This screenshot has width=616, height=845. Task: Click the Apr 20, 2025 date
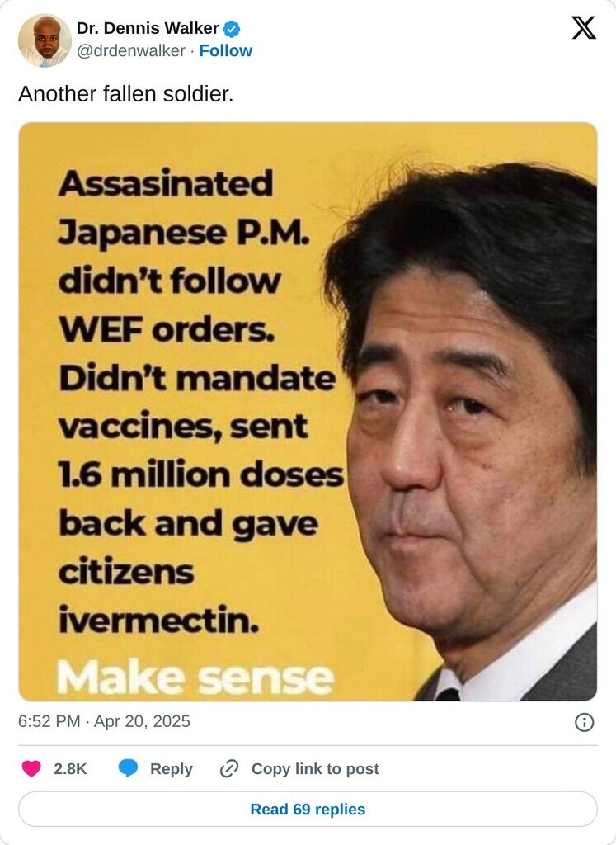(x=142, y=721)
